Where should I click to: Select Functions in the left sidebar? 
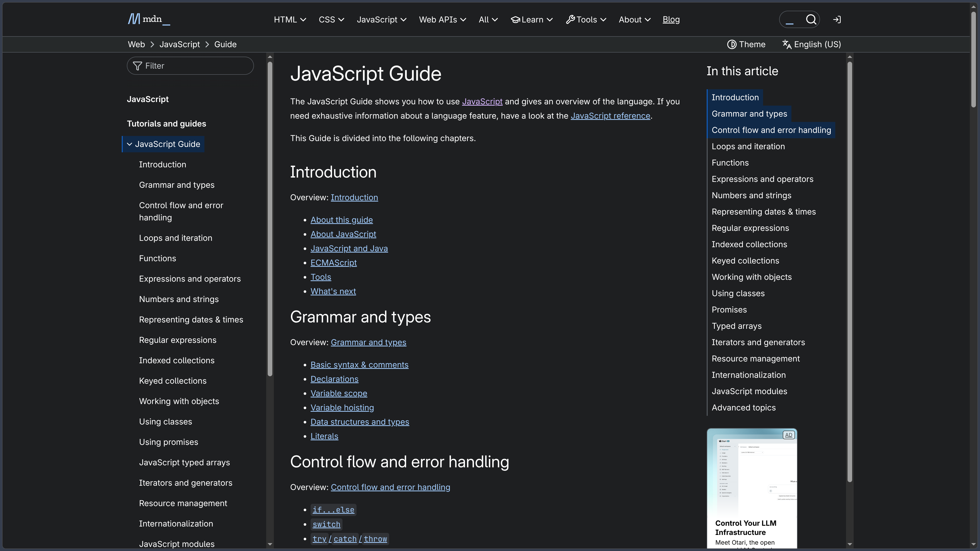coord(157,259)
